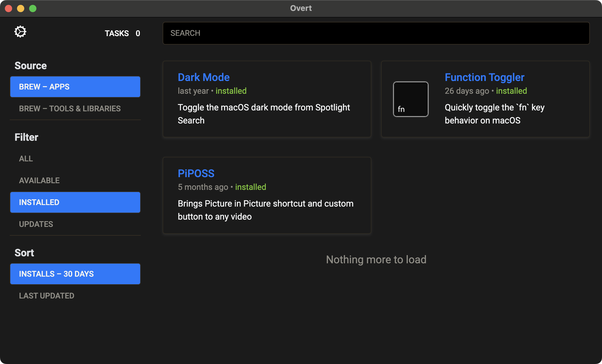Click the fn key app icon
602x364 pixels.
click(x=411, y=99)
